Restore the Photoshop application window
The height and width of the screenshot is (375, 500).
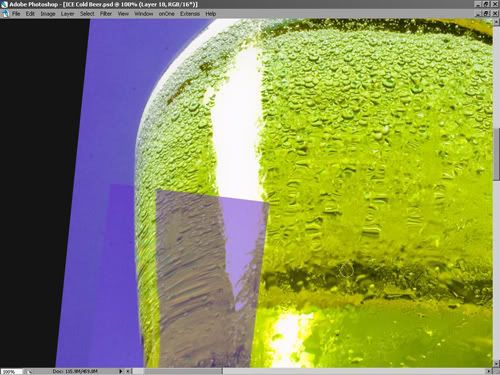[486, 4]
